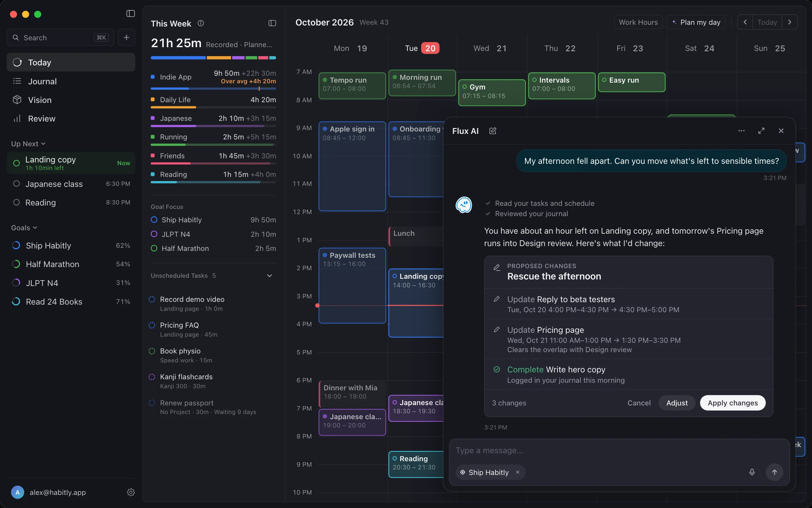812x508 pixels.
Task: Click the Search field
Action: pyautogui.click(x=60, y=38)
